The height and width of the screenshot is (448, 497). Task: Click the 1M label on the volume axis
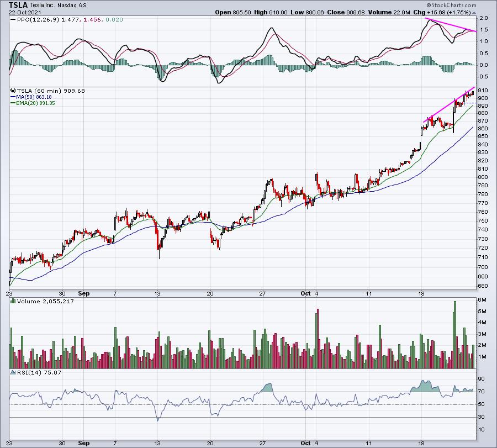482,356
